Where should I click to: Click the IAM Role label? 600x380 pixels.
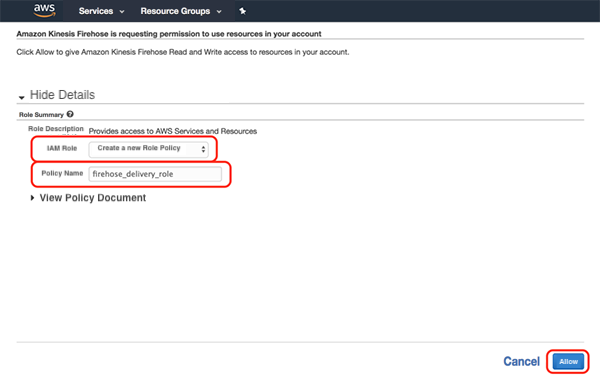pyautogui.click(x=62, y=148)
